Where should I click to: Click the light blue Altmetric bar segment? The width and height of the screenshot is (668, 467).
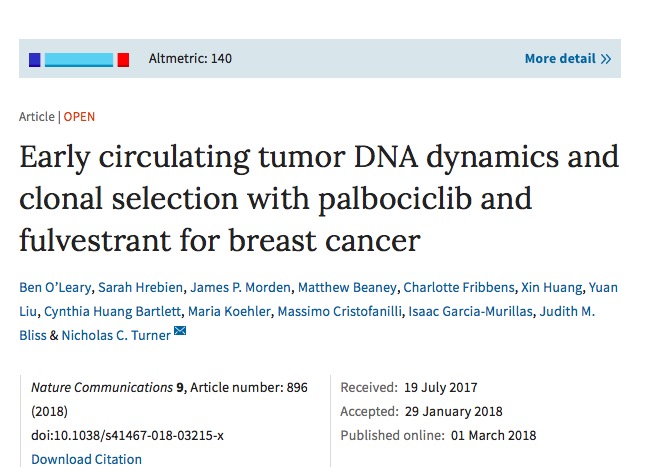[x=79, y=60]
